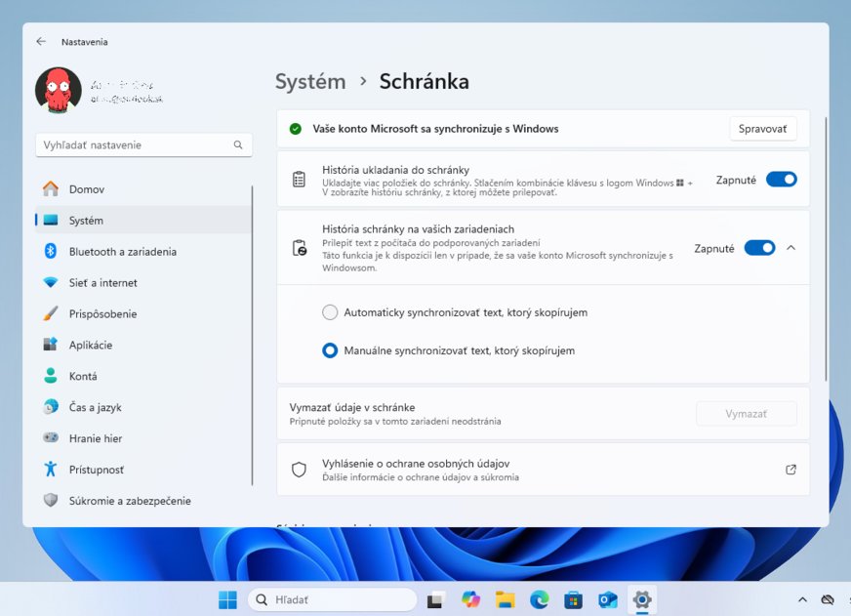Click the Spravovať button
This screenshot has height=616, width=851.
click(x=762, y=129)
